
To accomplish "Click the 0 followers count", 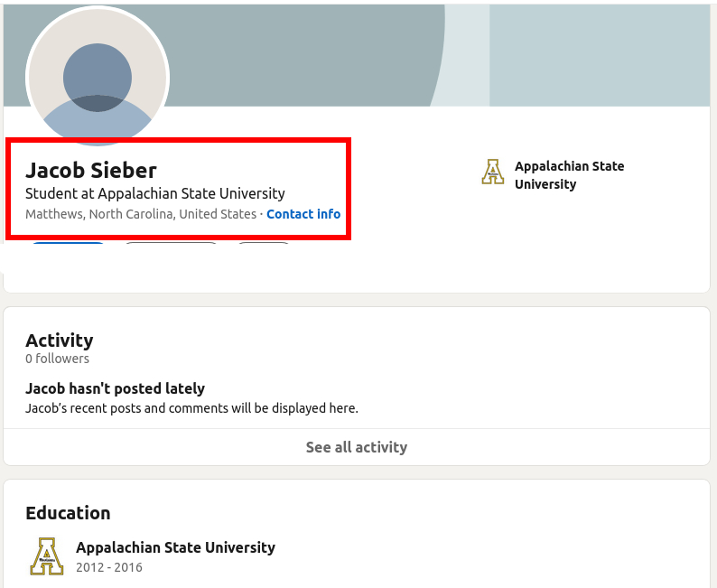I will tap(57, 359).
